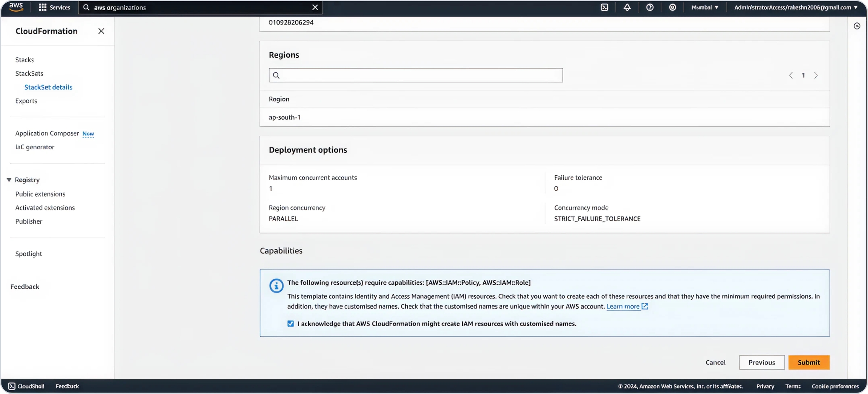
Task: Open CloudShell icon in top bar
Action: pyautogui.click(x=604, y=8)
